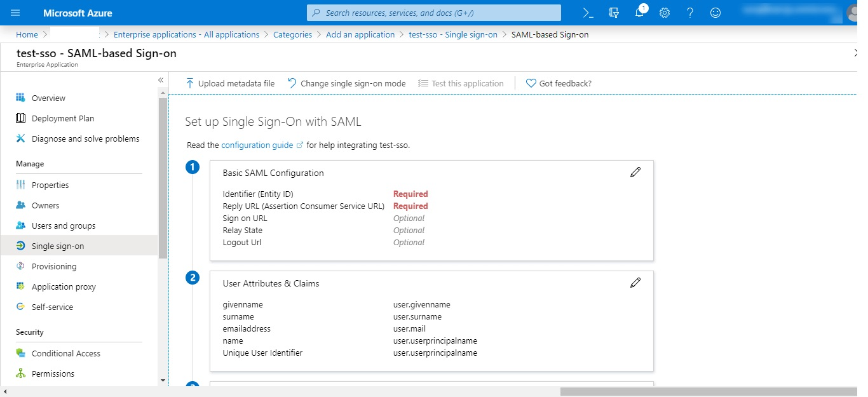868x397 pixels.
Task: Collapse the sidebar with double chevron
Action: click(x=161, y=80)
